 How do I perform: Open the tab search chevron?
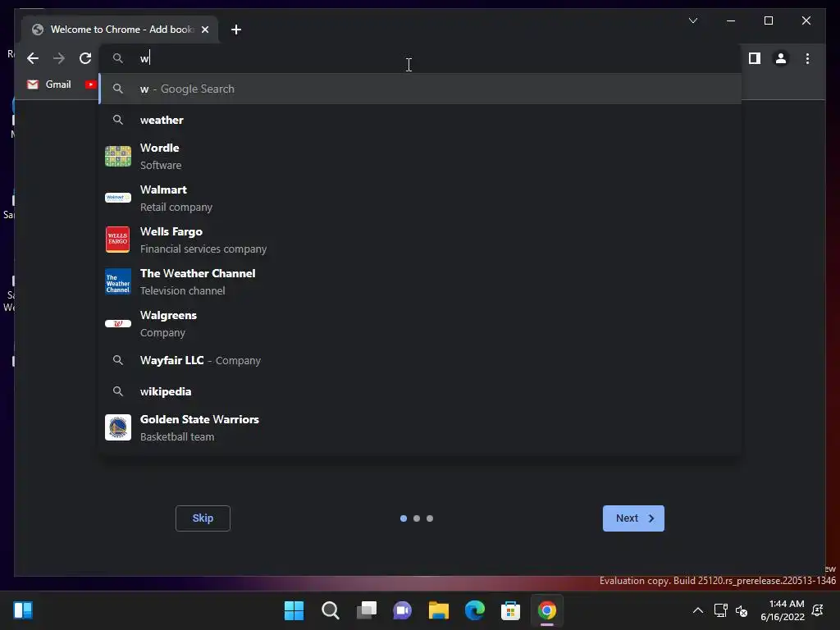[693, 21]
